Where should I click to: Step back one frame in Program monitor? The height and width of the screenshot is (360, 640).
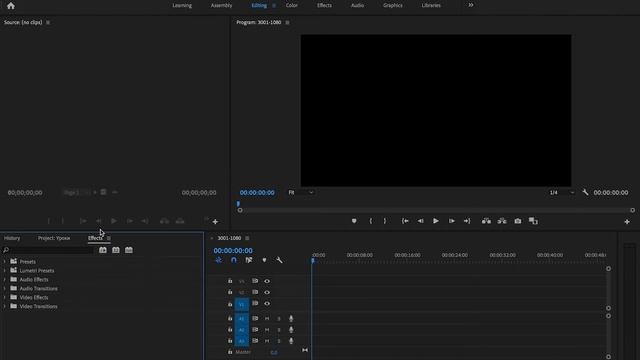pyautogui.click(x=420, y=221)
